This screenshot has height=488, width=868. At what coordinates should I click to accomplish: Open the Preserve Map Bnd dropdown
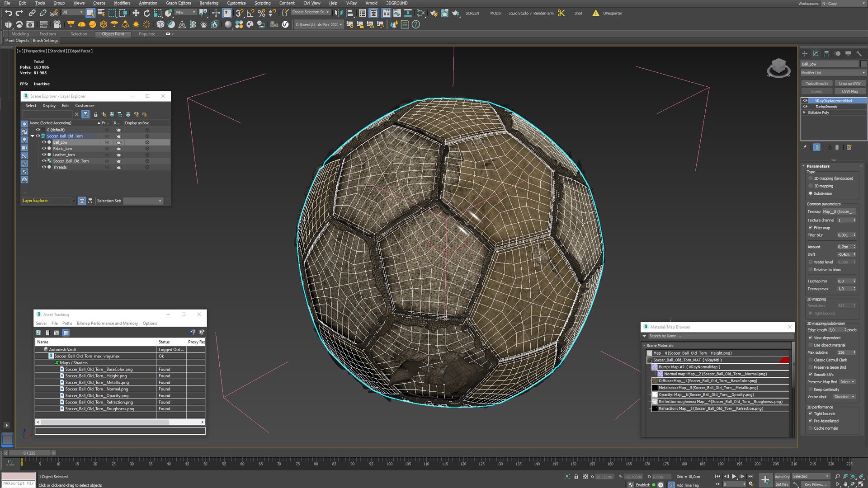pos(848,382)
